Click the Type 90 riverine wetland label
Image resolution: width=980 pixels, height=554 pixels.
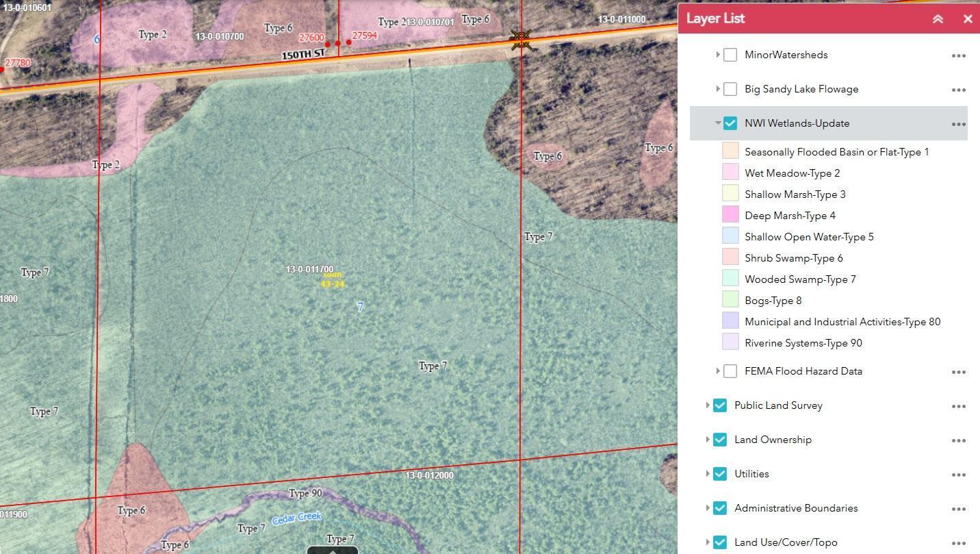coord(305,493)
